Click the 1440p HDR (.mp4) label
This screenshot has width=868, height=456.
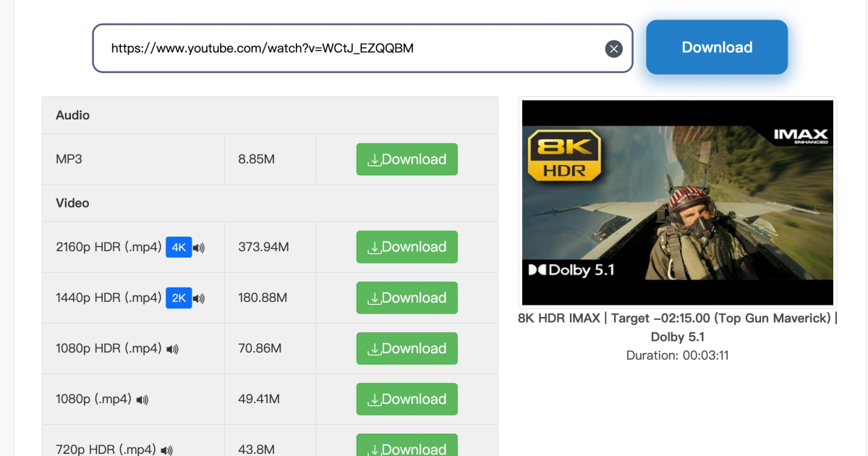[x=109, y=297]
